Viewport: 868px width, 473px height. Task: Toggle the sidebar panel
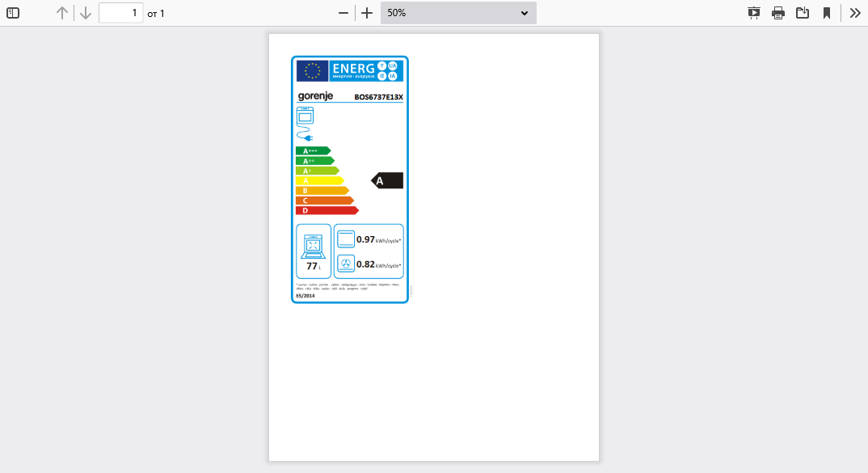pyautogui.click(x=13, y=13)
